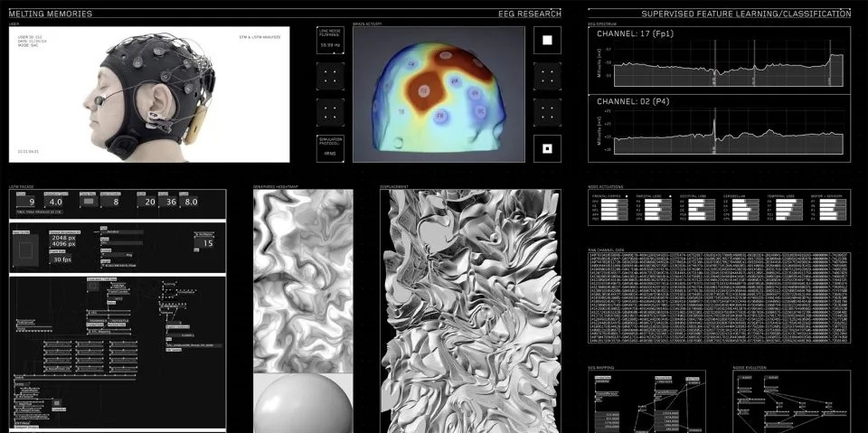Open the EEG Research header section
868x433 pixels.
(529, 14)
